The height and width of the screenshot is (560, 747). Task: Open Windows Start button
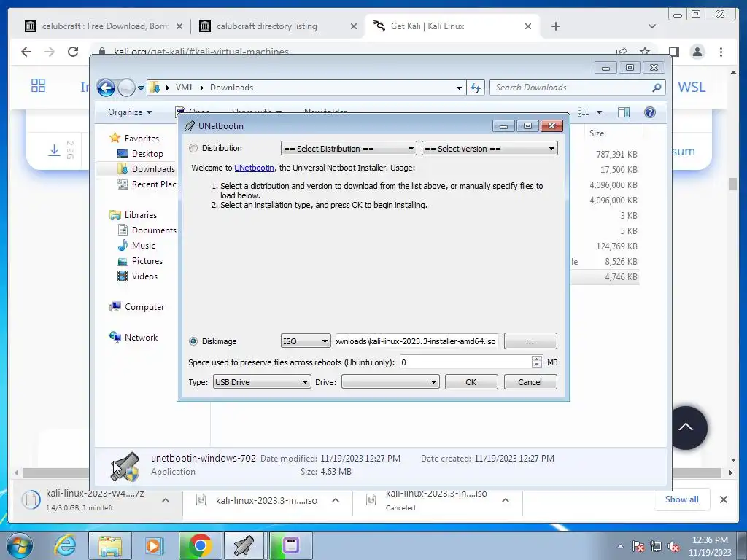click(20, 545)
